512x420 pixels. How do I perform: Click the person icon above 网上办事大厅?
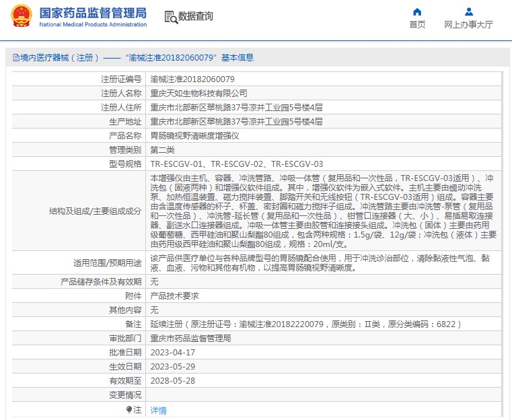(x=468, y=11)
